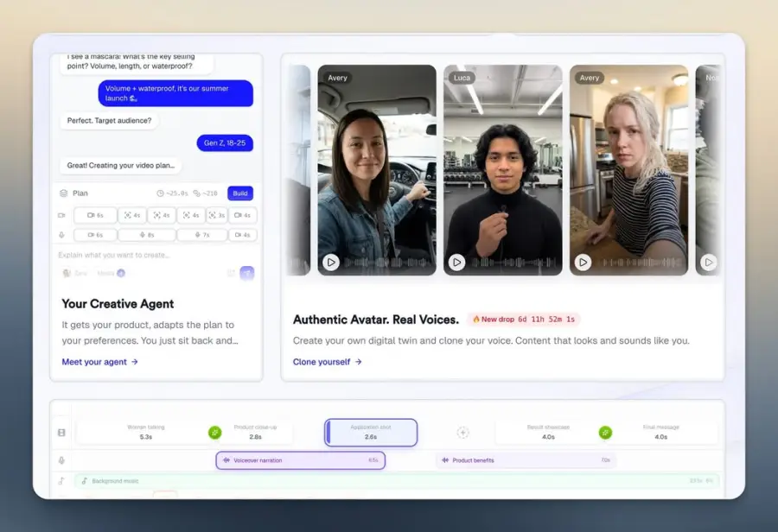Click the avatar selector chip below prompt field
This screenshot has height=532, width=778.
[74, 273]
